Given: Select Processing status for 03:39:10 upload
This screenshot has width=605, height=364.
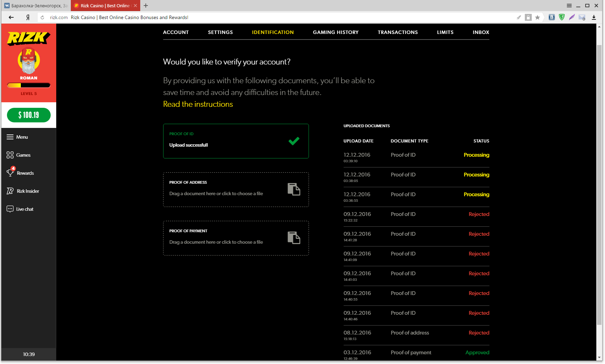Looking at the screenshot, I should pyautogui.click(x=477, y=155).
